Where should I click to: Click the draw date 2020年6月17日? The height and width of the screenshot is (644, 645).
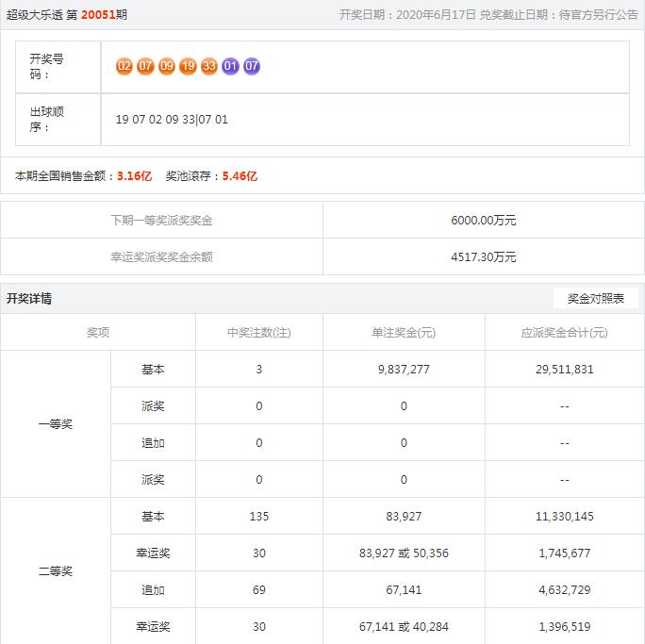[436, 15]
